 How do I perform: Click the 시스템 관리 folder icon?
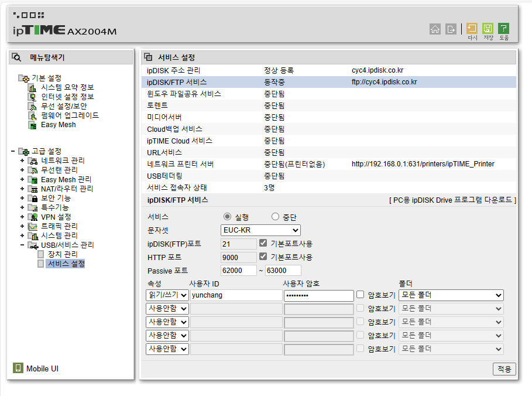click(33, 235)
